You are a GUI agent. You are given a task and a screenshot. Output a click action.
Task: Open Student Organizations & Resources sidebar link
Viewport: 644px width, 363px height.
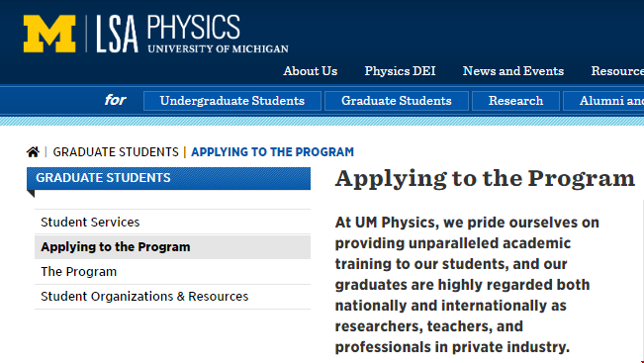click(x=172, y=296)
